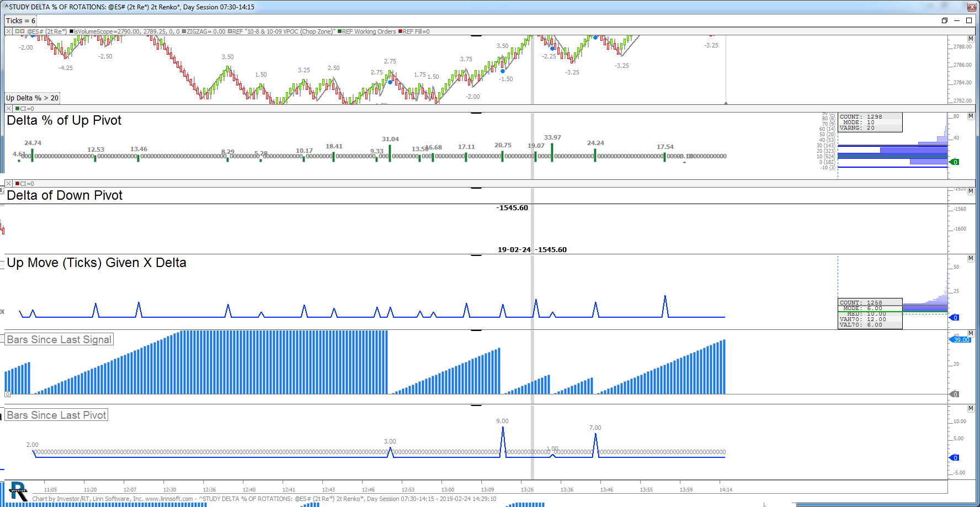The width and height of the screenshot is (980, 507).
Task: Click the 2788.00 price scale label
Action: tap(963, 47)
